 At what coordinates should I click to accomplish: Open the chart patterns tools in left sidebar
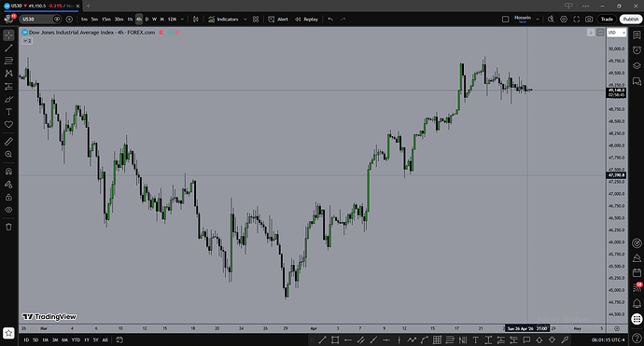[8, 74]
